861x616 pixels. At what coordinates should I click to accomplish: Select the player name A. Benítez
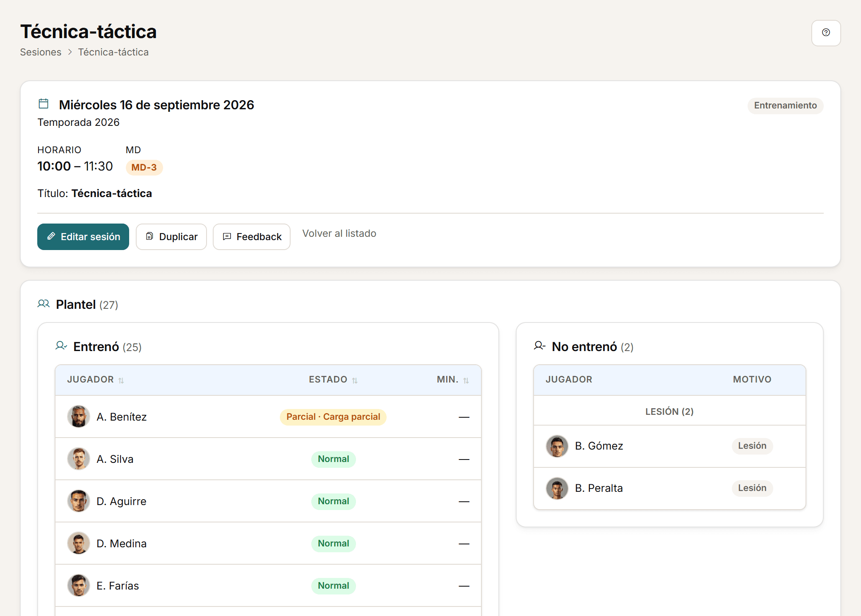pyautogui.click(x=122, y=417)
